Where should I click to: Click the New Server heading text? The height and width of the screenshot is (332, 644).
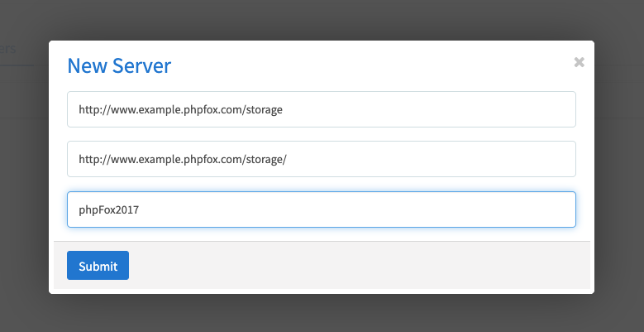119,65
